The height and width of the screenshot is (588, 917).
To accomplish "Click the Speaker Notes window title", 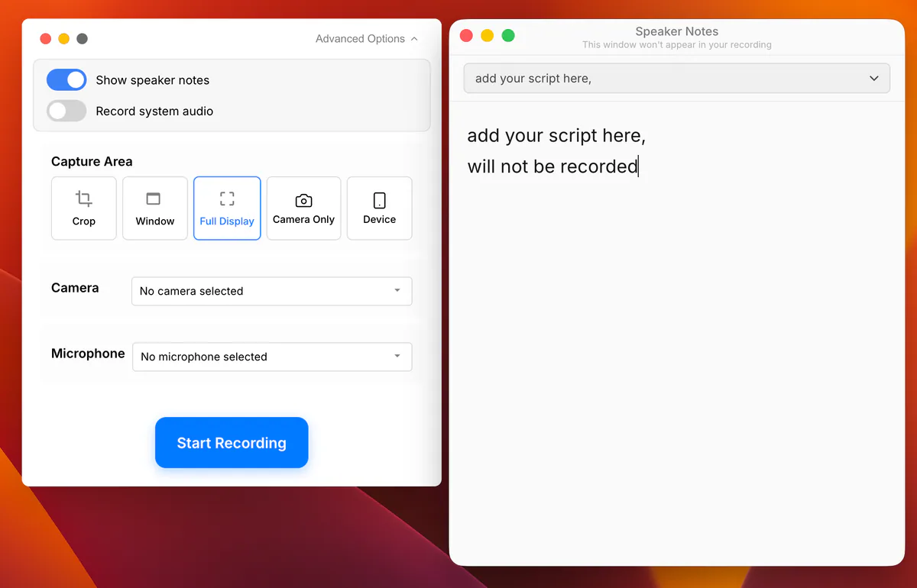I will pyautogui.click(x=677, y=31).
